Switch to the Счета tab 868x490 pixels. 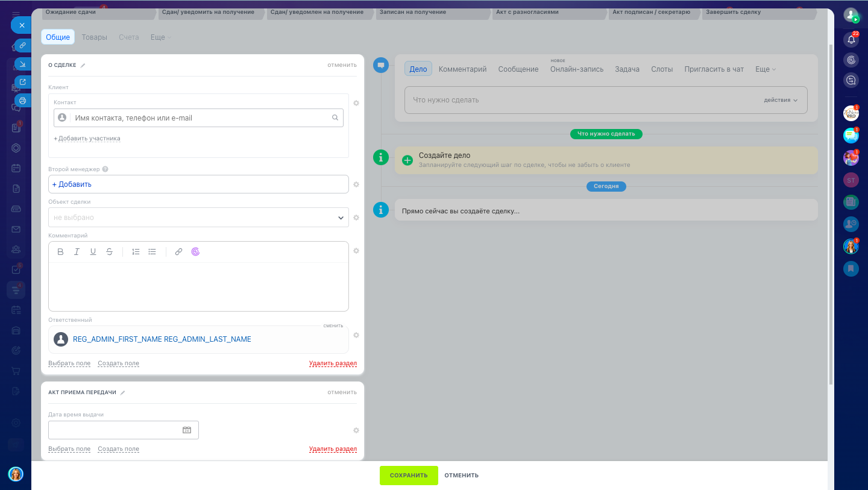coord(129,37)
